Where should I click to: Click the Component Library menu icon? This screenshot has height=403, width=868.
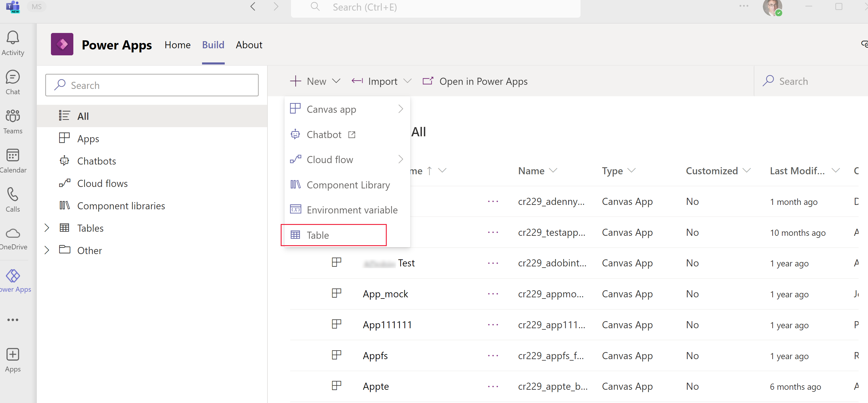pyautogui.click(x=296, y=184)
